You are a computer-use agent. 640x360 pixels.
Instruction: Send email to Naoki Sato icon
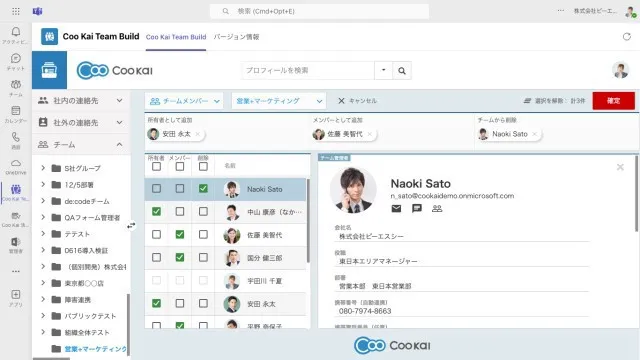point(396,209)
